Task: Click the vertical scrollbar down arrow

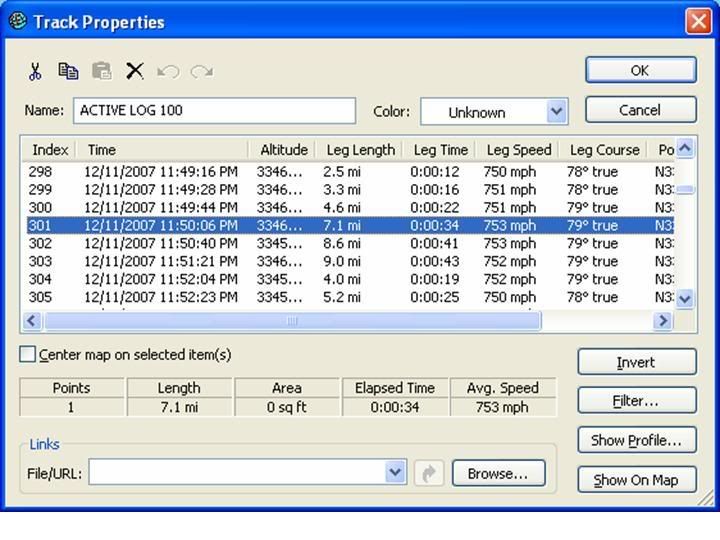Action: (x=685, y=298)
